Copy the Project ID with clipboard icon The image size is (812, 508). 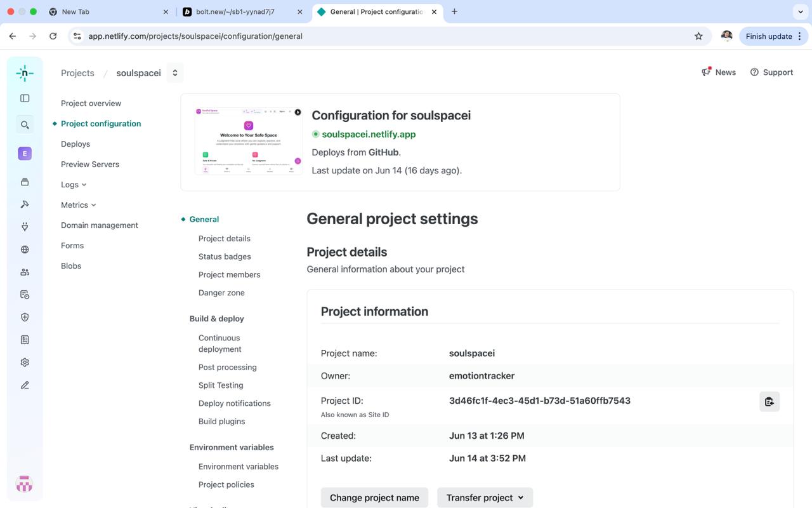pyautogui.click(x=769, y=401)
